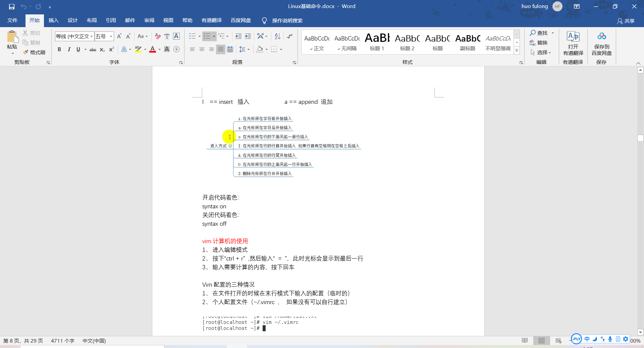Toggle center text alignment

tap(202, 49)
